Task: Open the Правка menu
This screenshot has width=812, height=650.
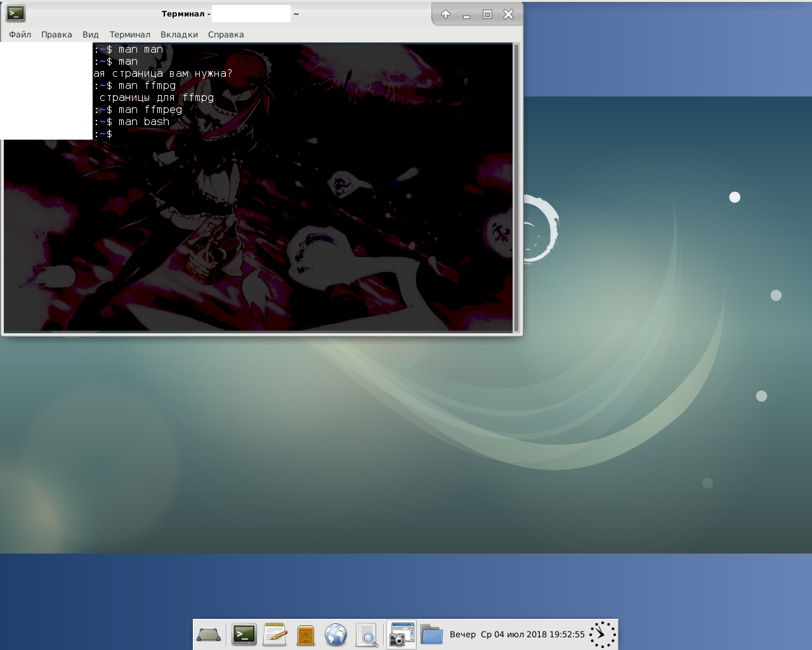Action: 56,34
